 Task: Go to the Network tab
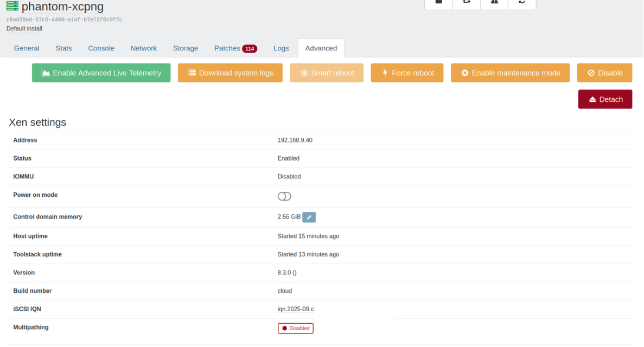(143, 48)
